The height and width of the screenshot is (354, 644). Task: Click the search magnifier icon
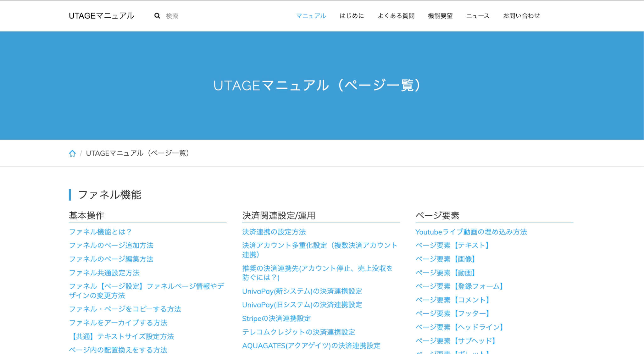tap(157, 16)
